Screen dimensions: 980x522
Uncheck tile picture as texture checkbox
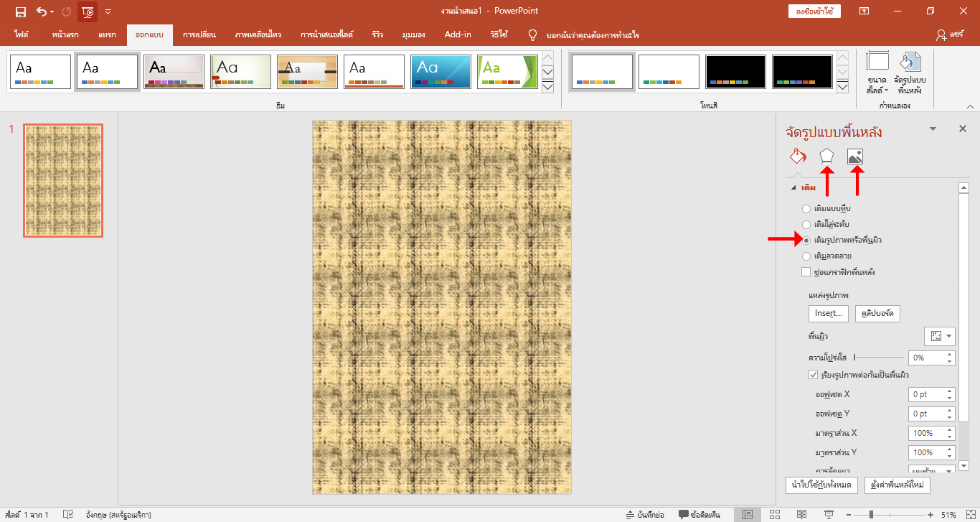click(x=813, y=375)
